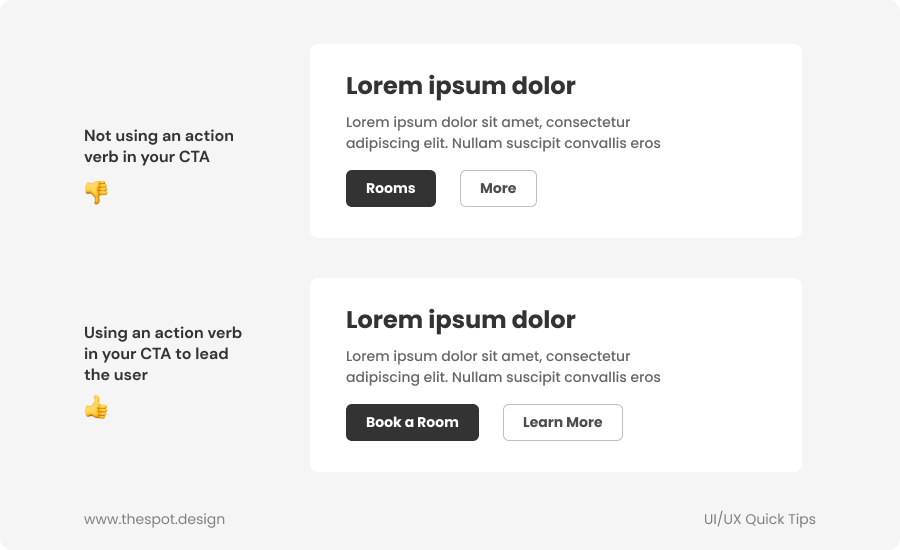Click the bottom card's line ending in convallis eros

pyautogui.click(x=503, y=377)
